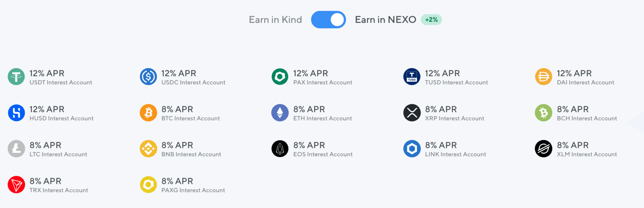Select the Earn in Kind label
Image resolution: width=644 pixels, height=208 pixels.
click(x=275, y=20)
